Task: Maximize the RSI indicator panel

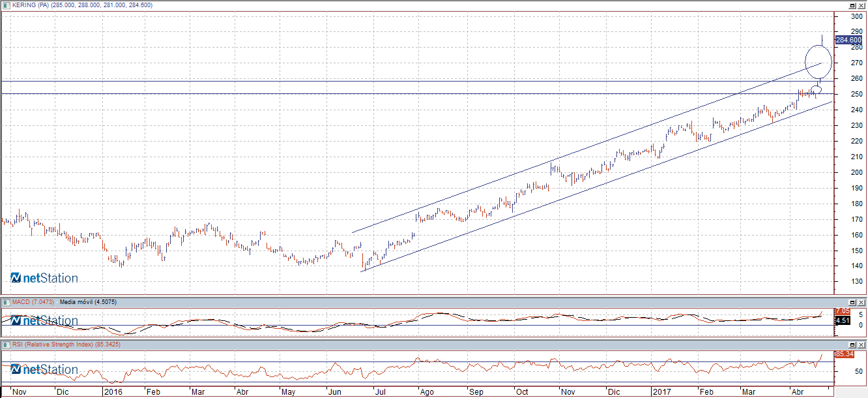Action: [x=852, y=344]
